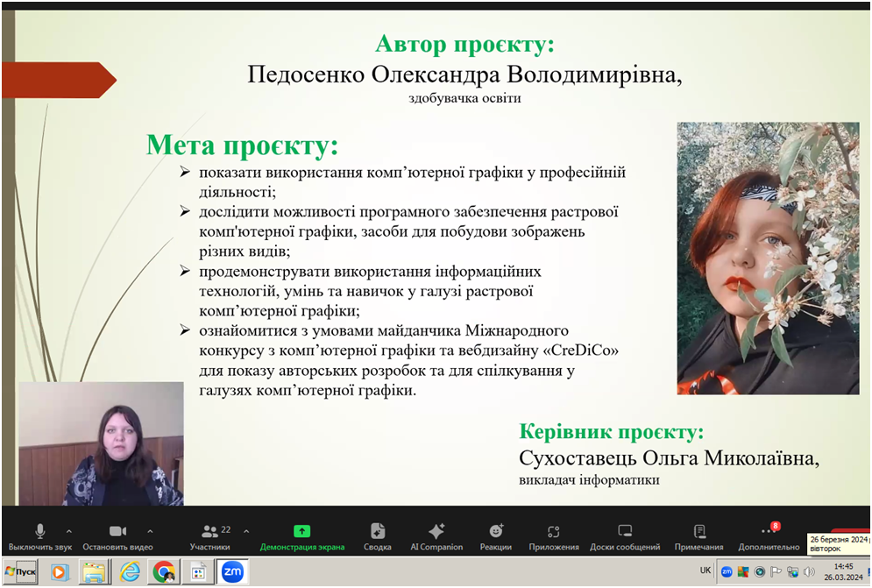
Task: Click bullet starting "ознайомитися з умовами майданчика"
Action: pos(408,360)
